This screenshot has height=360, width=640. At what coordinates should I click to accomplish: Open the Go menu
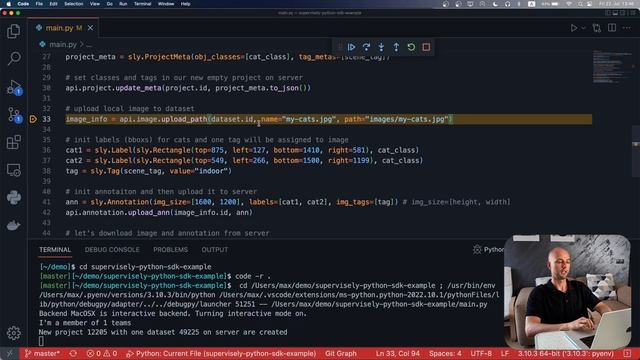[109, 4]
